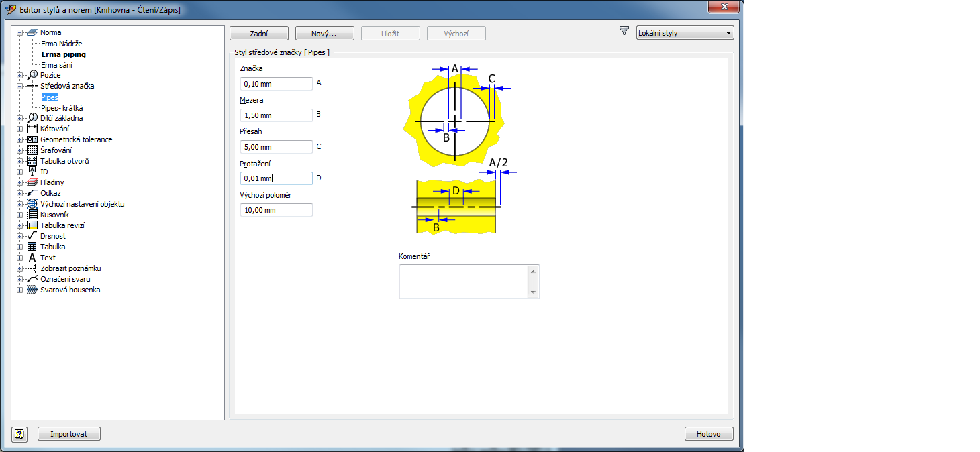The width and height of the screenshot is (980, 452).
Task: Click the Svarová housenka weld bead icon
Action: point(32,290)
